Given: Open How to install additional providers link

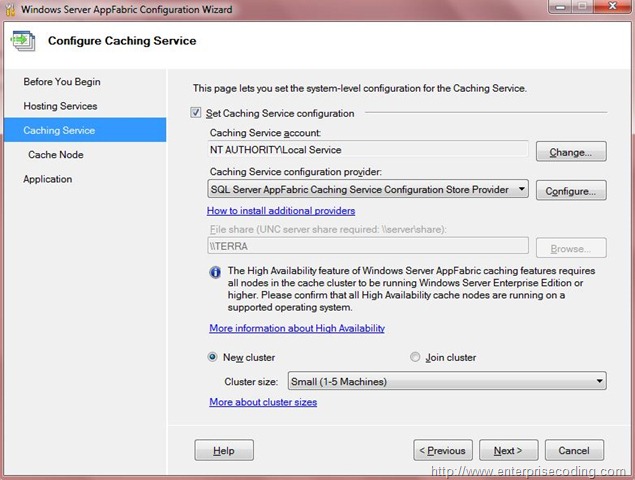Looking at the screenshot, I should tap(281, 211).
